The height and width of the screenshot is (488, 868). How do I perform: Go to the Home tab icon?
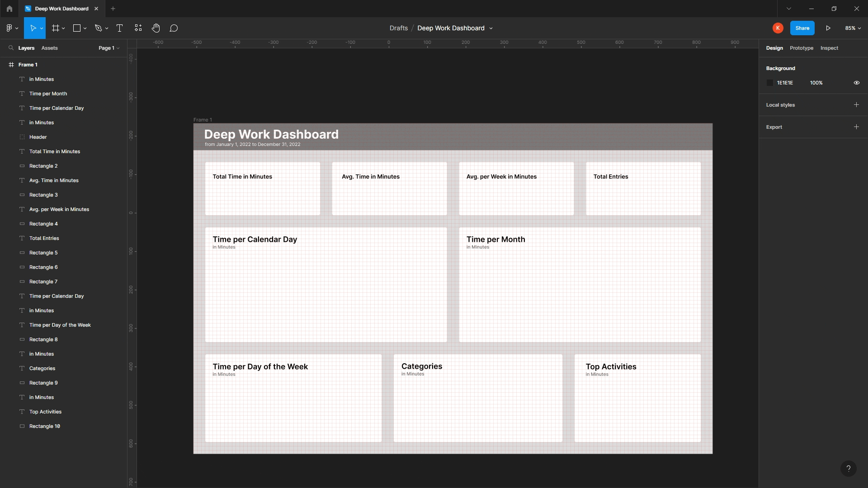[9, 9]
